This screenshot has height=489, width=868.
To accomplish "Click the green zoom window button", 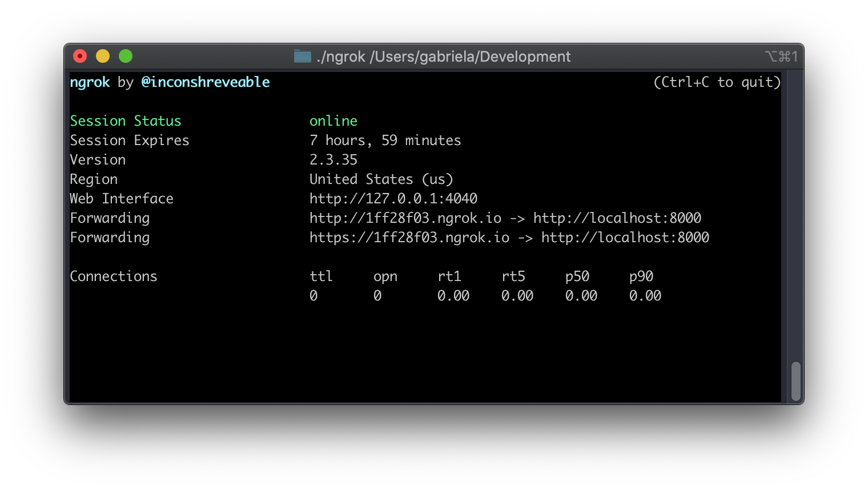I will [126, 56].
